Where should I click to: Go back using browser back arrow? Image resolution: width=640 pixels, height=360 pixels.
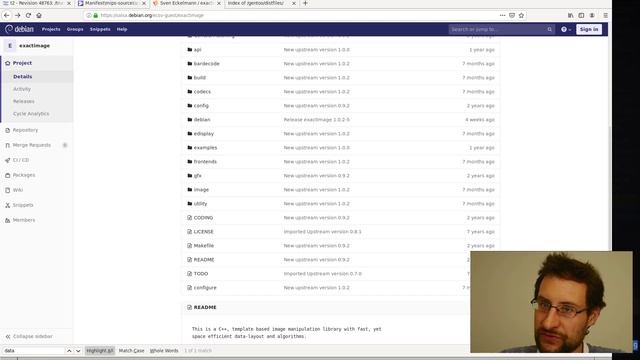(7, 15)
